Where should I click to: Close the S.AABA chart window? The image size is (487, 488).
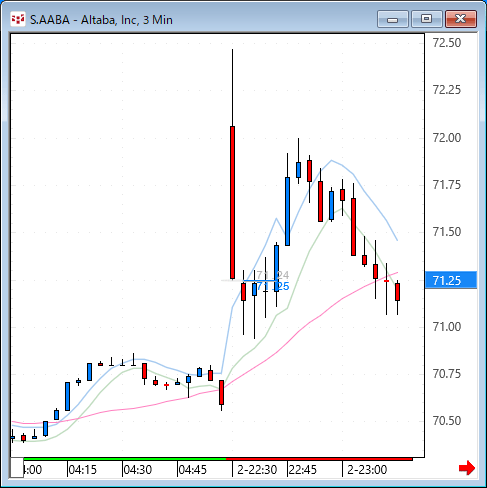[461, 19]
